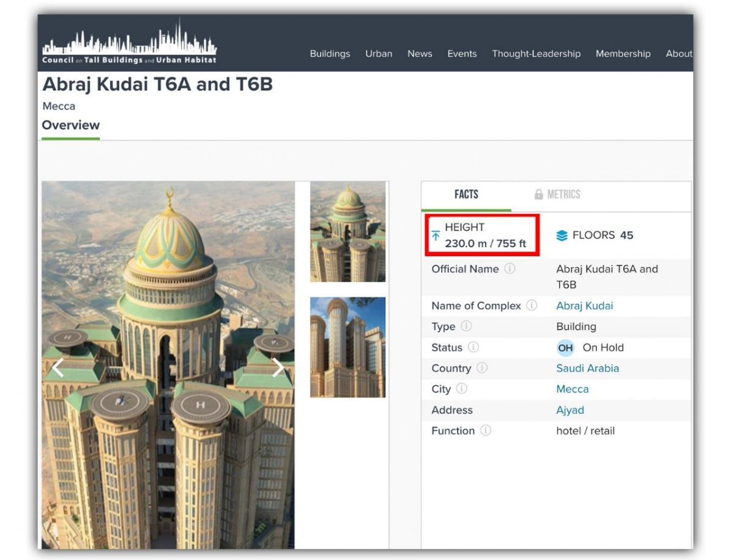Open the Abraj Kudai complex link
Viewport: 734px width, 560px height.
(x=584, y=306)
